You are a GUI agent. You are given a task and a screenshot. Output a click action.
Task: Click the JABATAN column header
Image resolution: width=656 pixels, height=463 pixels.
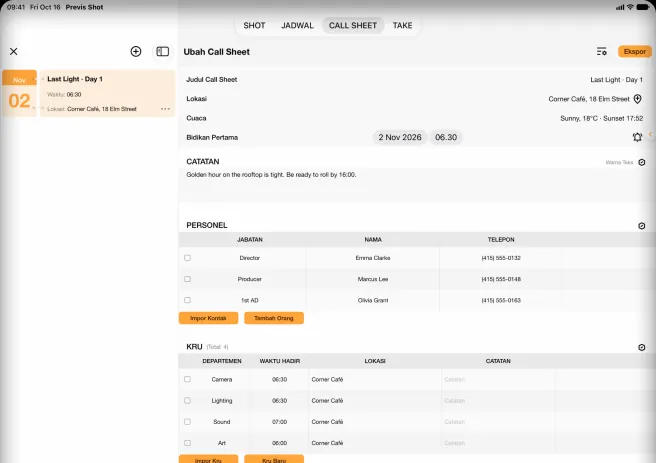(250, 240)
